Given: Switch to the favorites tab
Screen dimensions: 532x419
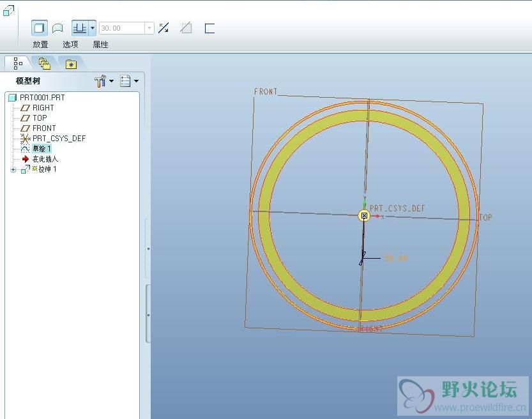Looking at the screenshot, I should point(71,64).
